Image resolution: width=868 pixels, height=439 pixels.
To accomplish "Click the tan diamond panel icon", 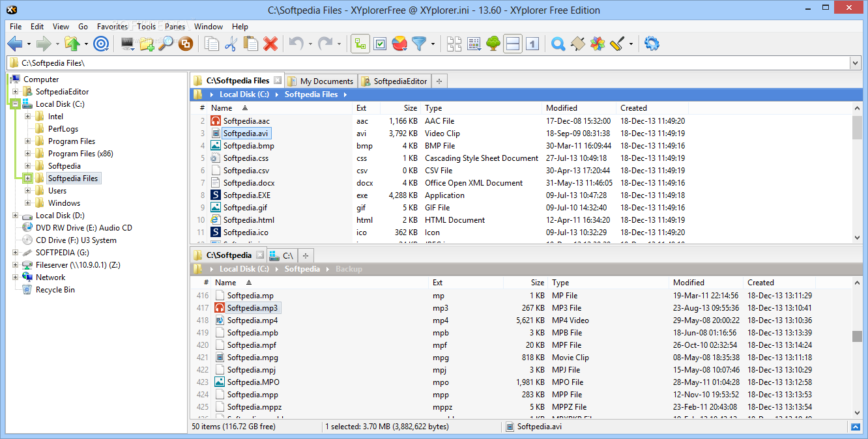I will coord(577,44).
